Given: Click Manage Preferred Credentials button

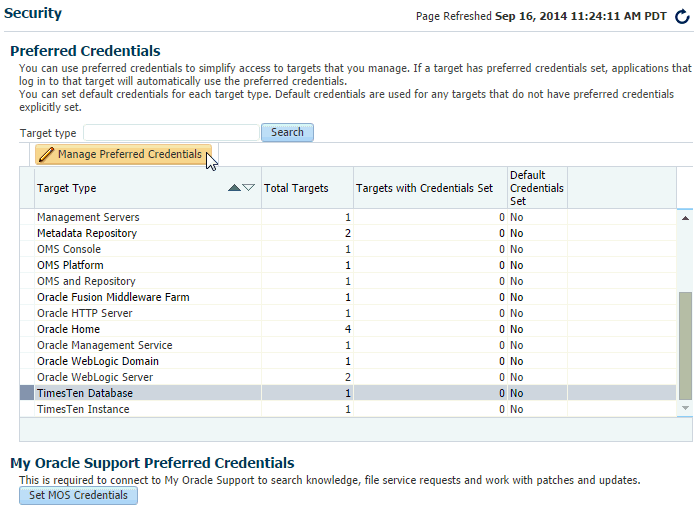Looking at the screenshot, I should coord(123,154).
